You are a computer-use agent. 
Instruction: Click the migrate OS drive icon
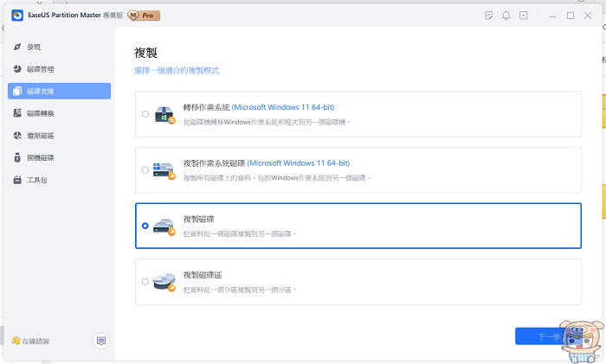tap(165, 115)
